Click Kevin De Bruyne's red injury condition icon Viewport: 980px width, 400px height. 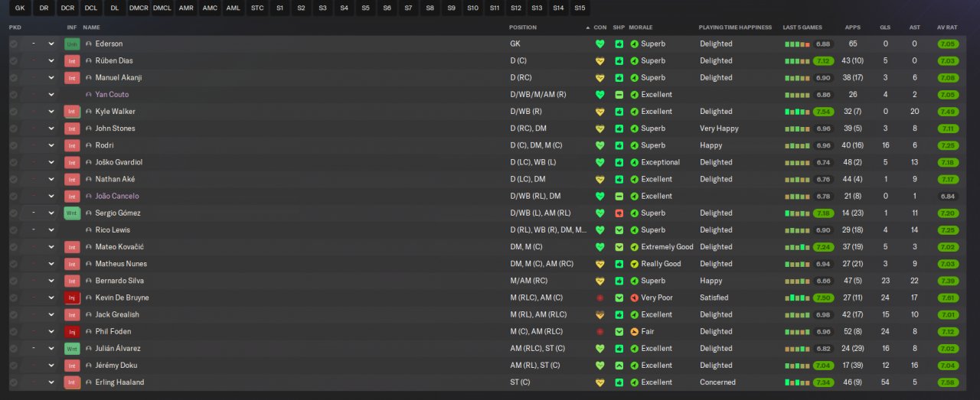coord(600,298)
